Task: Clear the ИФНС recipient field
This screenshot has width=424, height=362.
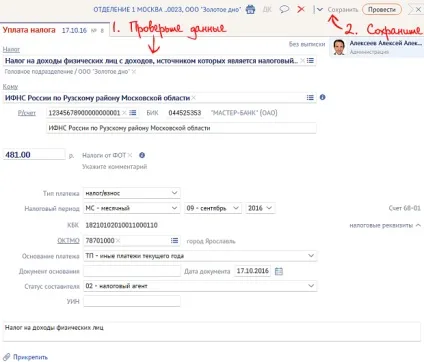Action: click(194, 98)
